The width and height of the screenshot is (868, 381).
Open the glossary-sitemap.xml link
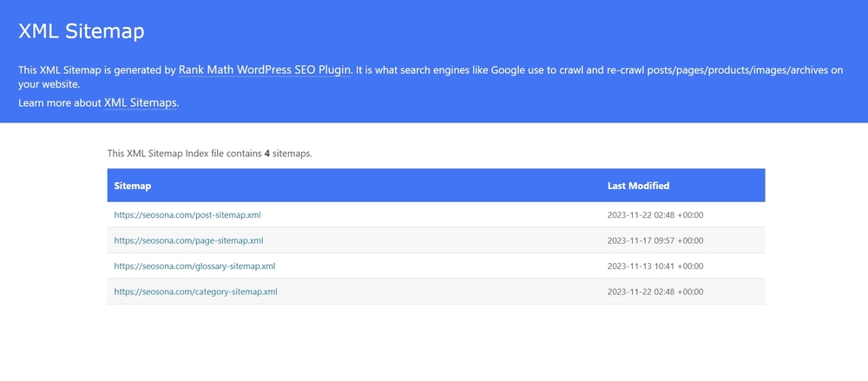click(194, 266)
